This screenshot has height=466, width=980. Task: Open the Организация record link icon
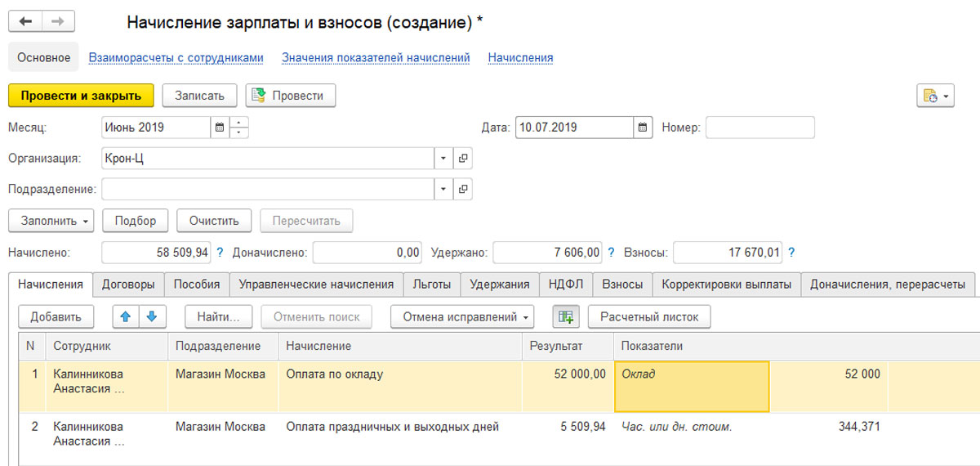click(x=463, y=159)
